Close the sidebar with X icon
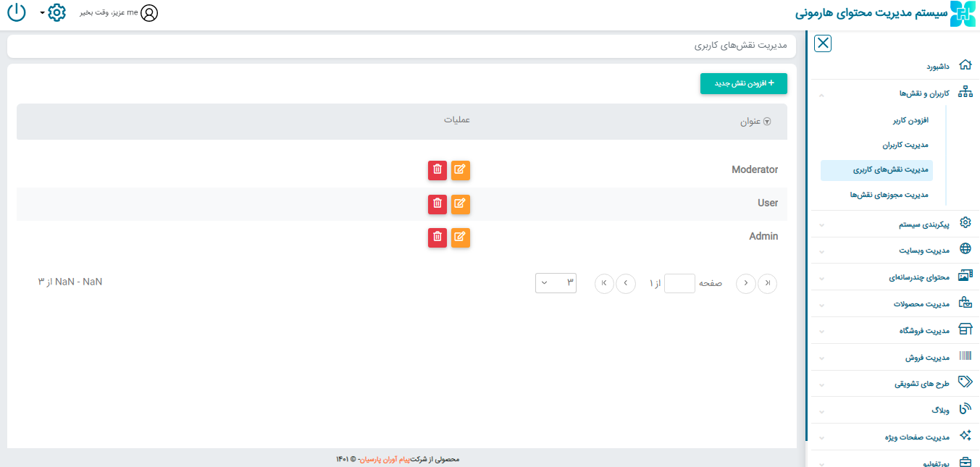Screen dimensions: 980x467 (x=823, y=43)
